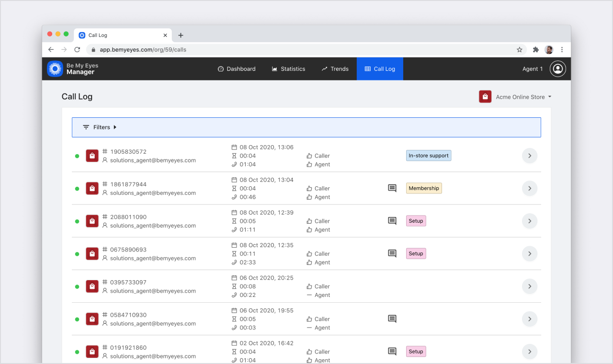
Task: Click call ID 0584710930
Action: (x=128, y=315)
